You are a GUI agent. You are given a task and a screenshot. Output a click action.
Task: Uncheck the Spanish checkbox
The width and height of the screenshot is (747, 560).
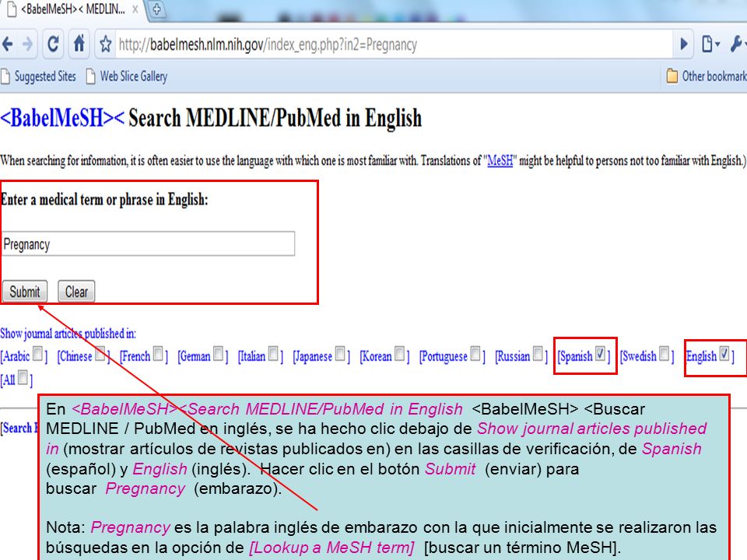point(600,354)
